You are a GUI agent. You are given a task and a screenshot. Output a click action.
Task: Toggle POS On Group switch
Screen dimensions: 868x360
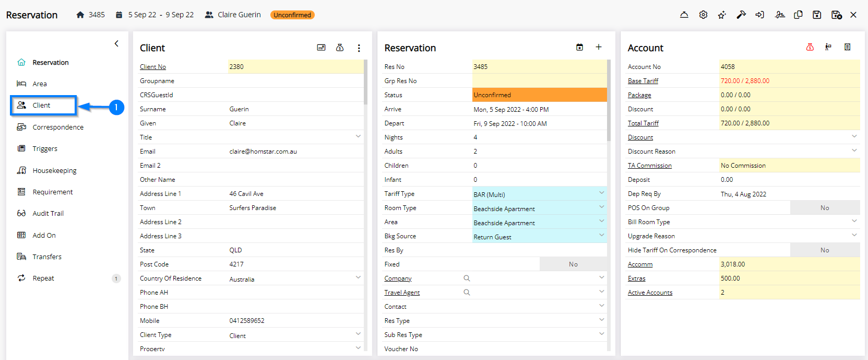tap(824, 208)
